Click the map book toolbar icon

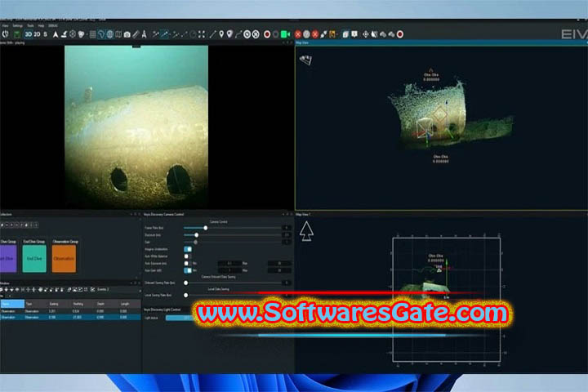point(118,34)
